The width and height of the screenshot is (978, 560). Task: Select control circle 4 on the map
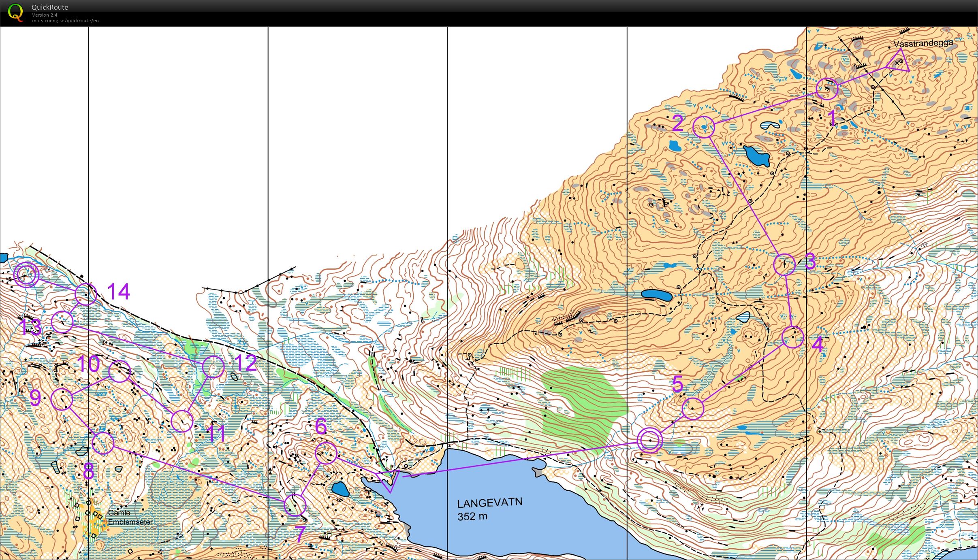(x=792, y=337)
